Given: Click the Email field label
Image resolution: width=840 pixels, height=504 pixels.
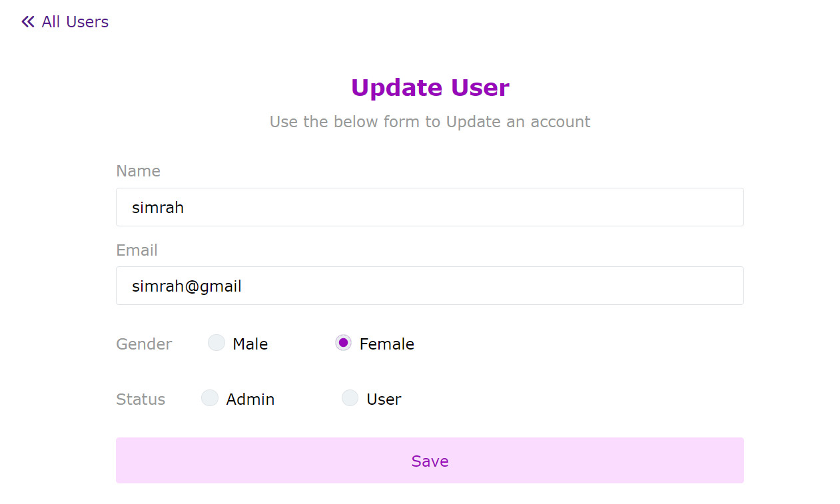Looking at the screenshot, I should (x=137, y=250).
